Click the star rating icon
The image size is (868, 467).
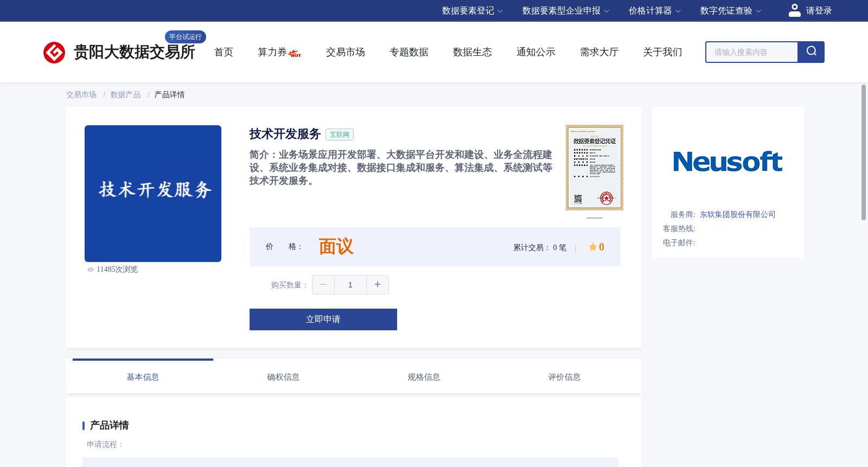point(593,247)
